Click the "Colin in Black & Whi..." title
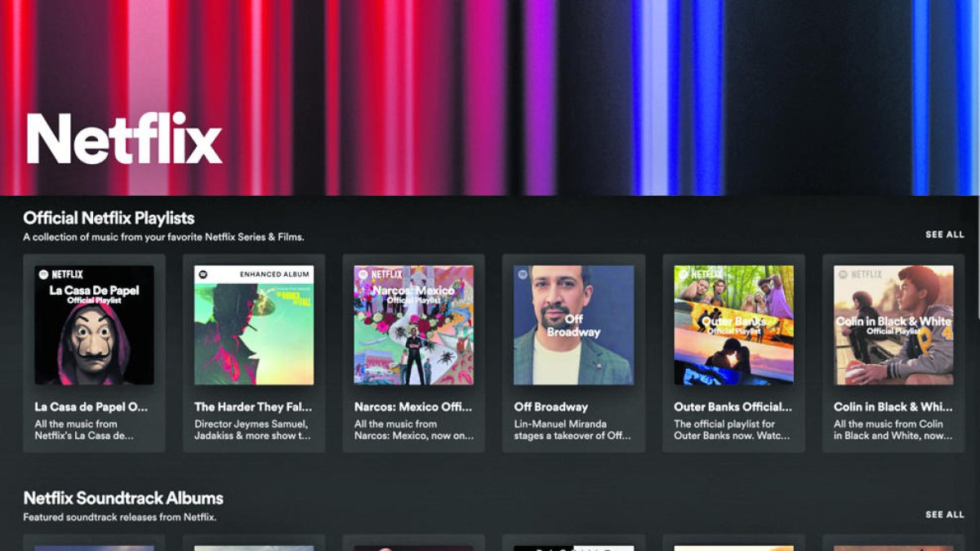This screenshot has height=551, width=980. (x=893, y=407)
